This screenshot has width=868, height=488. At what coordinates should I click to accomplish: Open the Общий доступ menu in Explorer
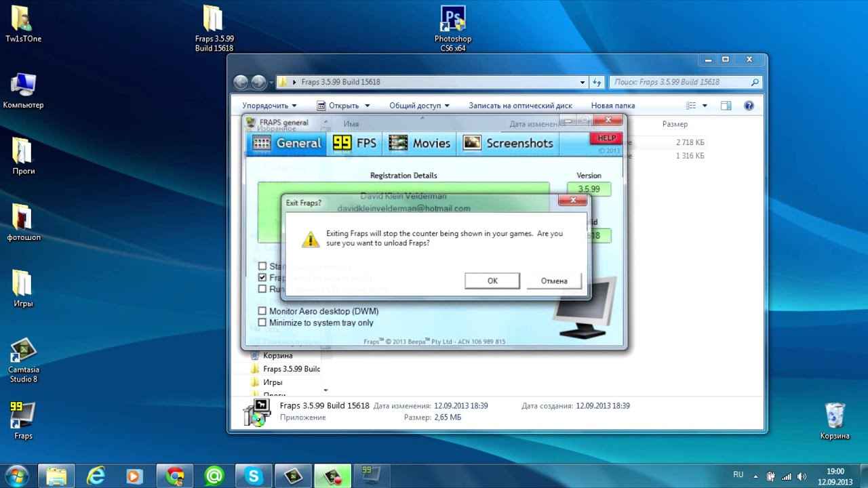[419, 106]
